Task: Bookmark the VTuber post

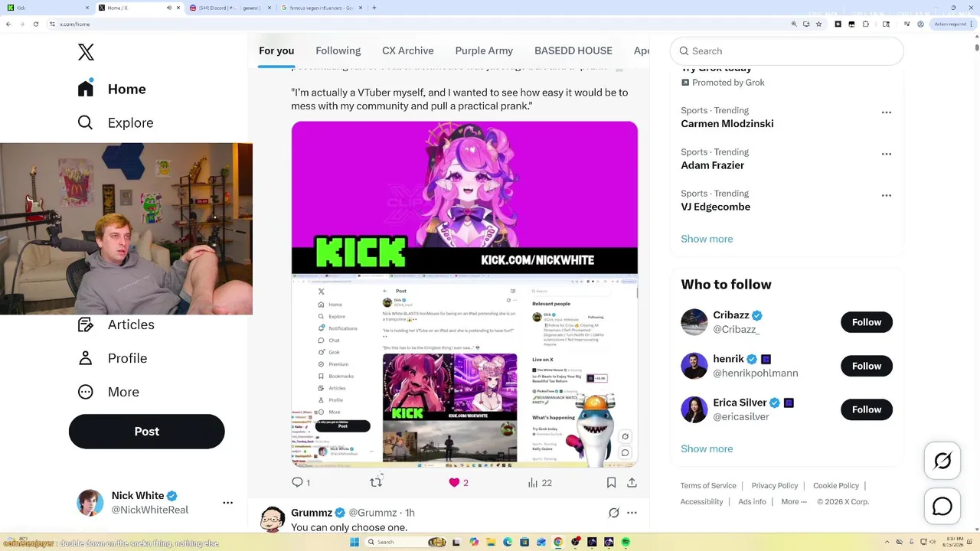Action: (611, 482)
